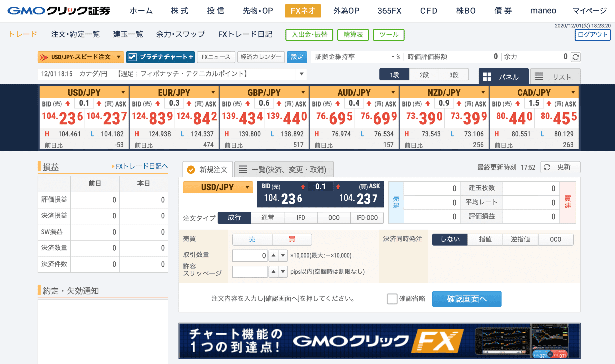The image size is (615, 364).
Task: Click 設定 button
Action: 297,57
